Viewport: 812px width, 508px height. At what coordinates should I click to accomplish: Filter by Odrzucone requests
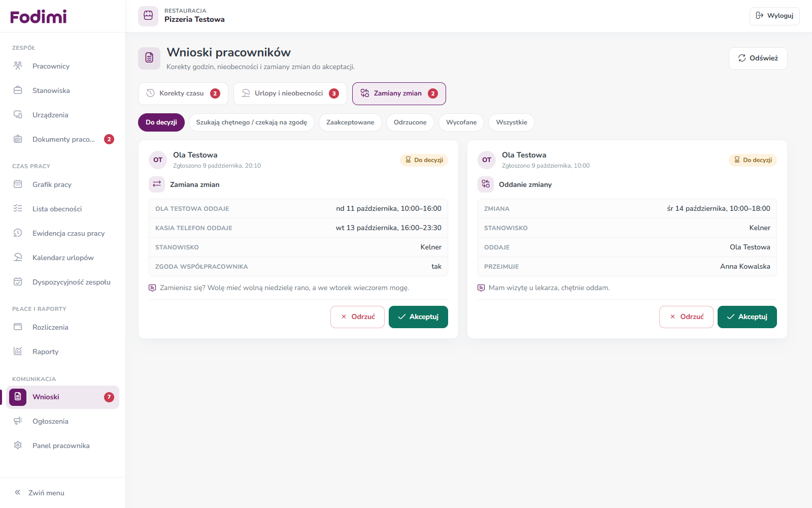410,122
